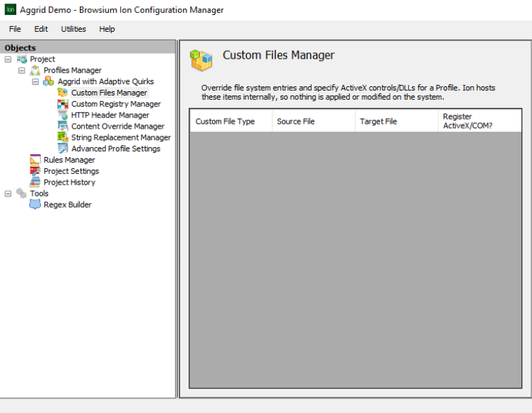
Task: Click the large Custom Files Manager header icon
Action: [x=201, y=60]
